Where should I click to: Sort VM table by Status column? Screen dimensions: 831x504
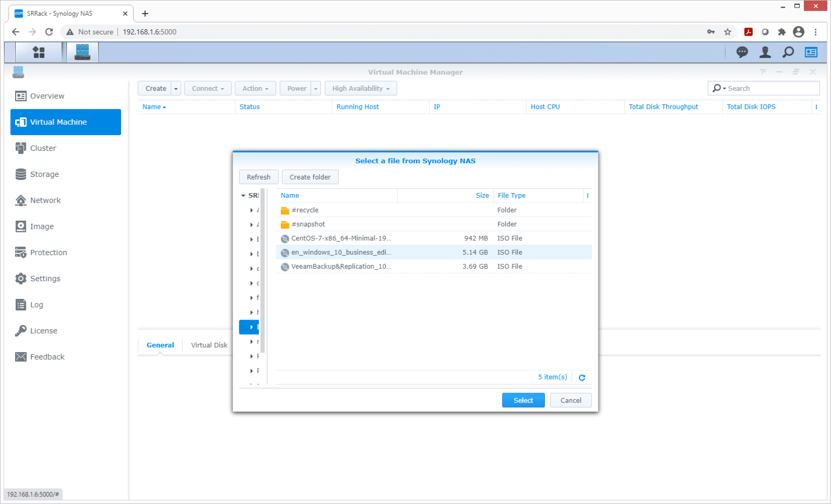tap(283, 107)
